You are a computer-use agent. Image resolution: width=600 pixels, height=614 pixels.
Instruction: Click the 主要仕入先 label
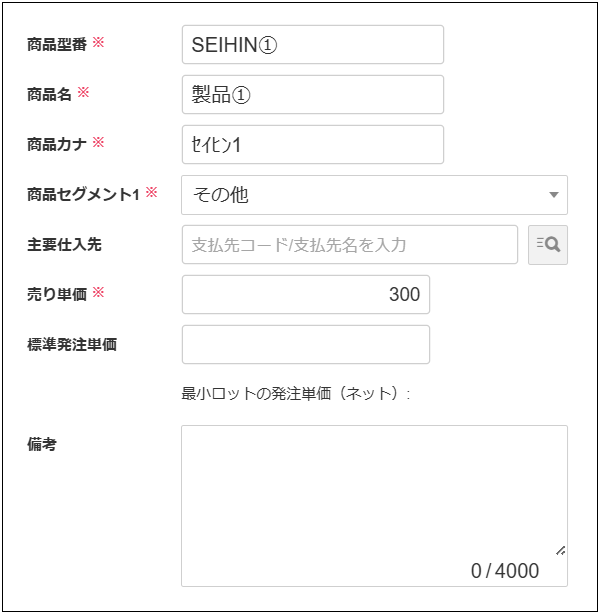click(64, 244)
